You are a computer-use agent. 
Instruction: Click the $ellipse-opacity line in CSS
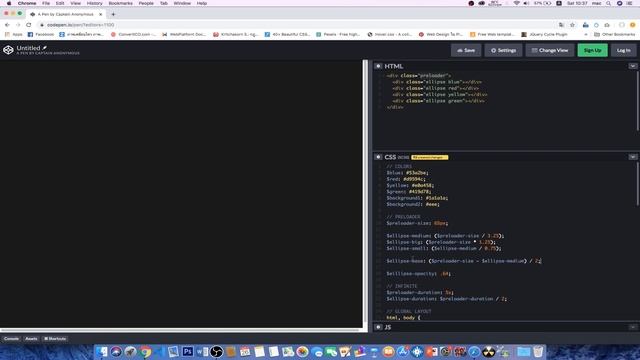pyautogui.click(x=418, y=273)
